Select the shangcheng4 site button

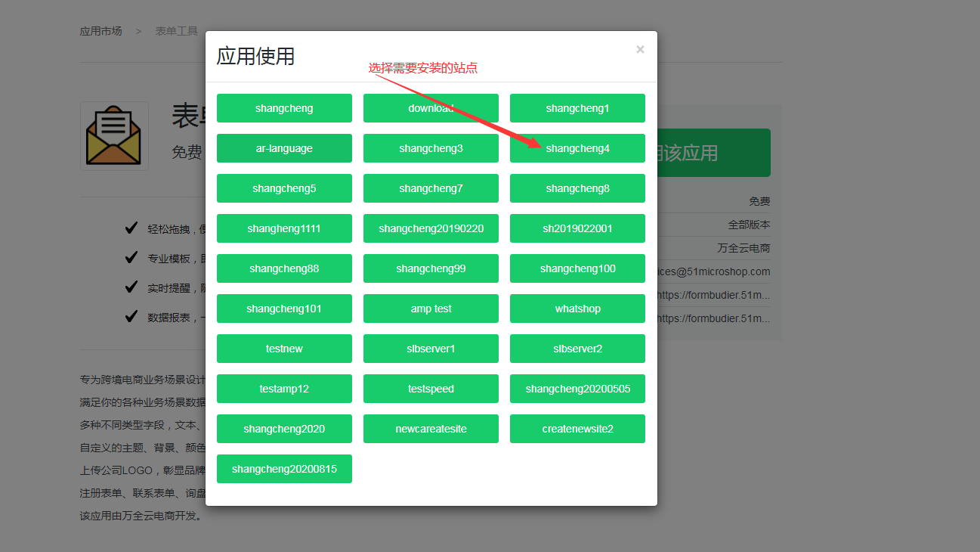click(x=577, y=148)
